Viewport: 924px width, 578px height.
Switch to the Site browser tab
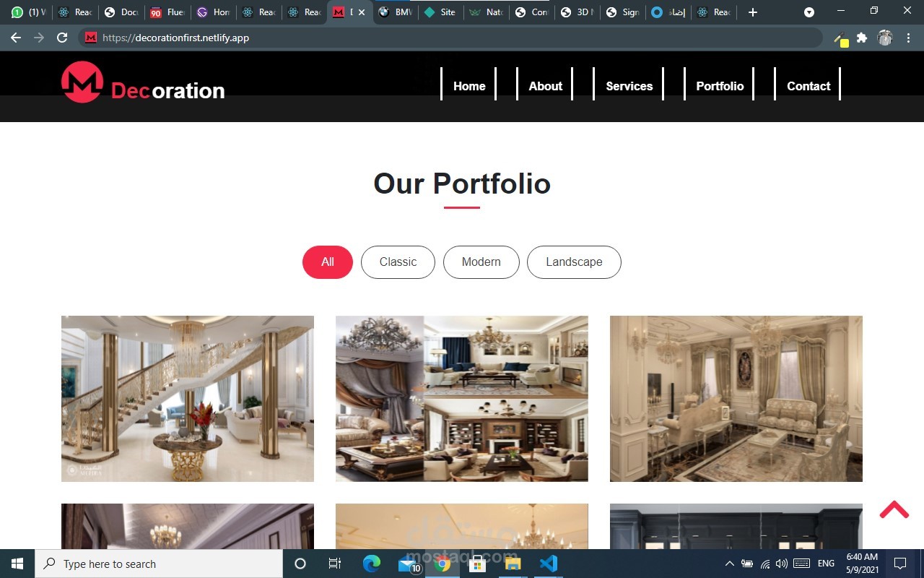pyautogui.click(x=441, y=12)
